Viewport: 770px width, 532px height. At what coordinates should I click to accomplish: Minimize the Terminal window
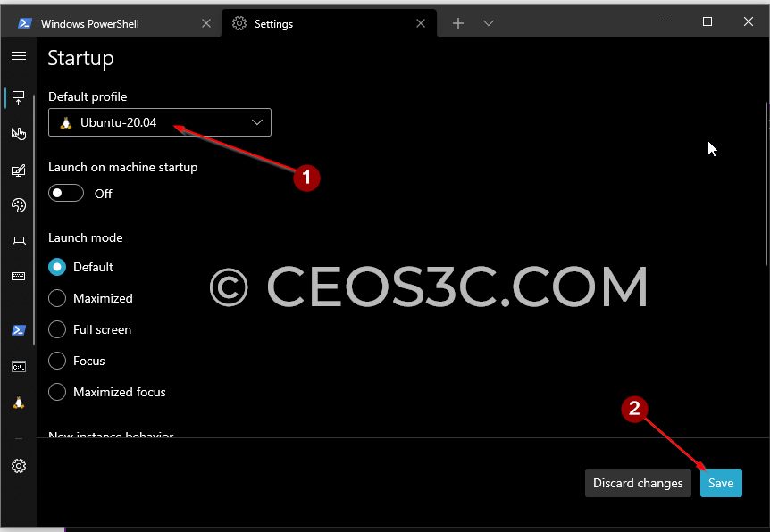(666, 21)
